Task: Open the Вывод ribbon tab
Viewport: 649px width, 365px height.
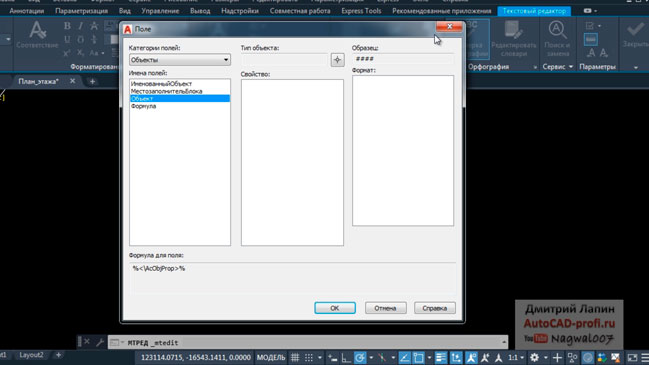Action: 200,11
